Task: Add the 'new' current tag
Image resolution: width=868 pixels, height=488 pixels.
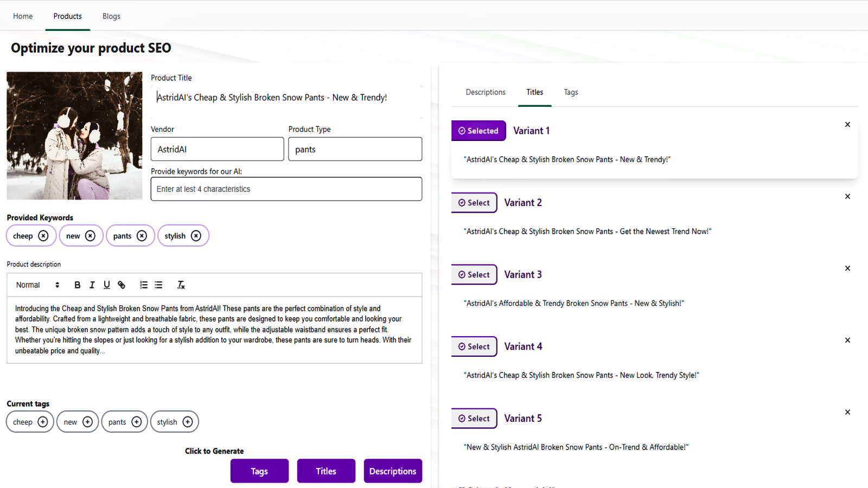Action: [x=87, y=422]
